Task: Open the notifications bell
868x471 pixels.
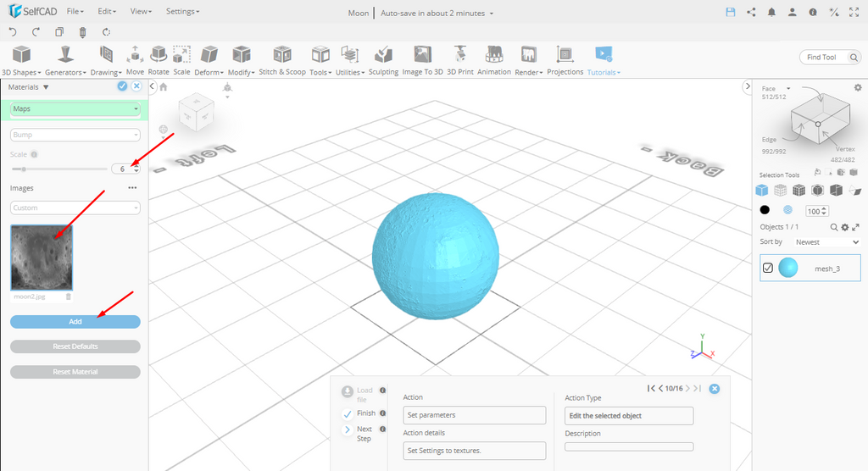Action: pyautogui.click(x=771, y=12)
